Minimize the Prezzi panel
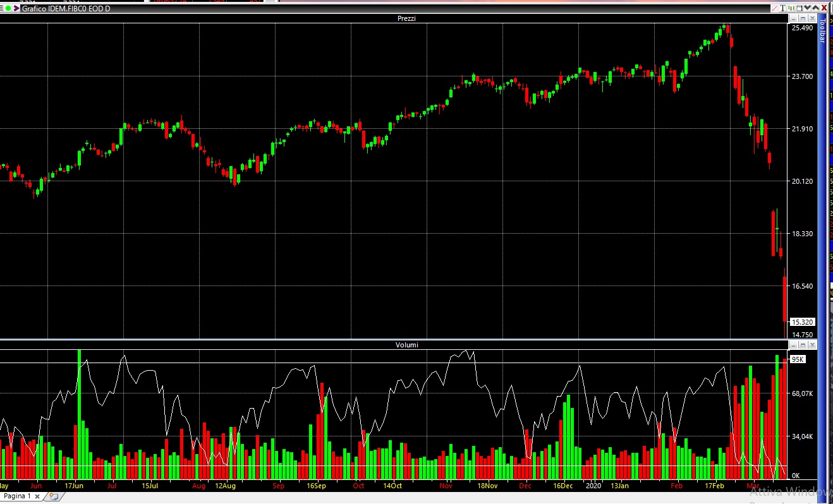The width and height of the screenshot is (833, 504). pyautogui.click(x=794, y=18)
